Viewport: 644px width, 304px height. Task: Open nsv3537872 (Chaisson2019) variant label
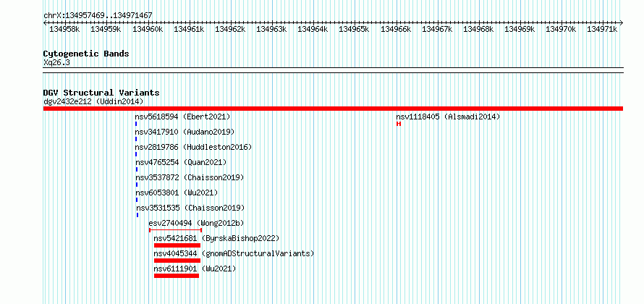point(190,178)
